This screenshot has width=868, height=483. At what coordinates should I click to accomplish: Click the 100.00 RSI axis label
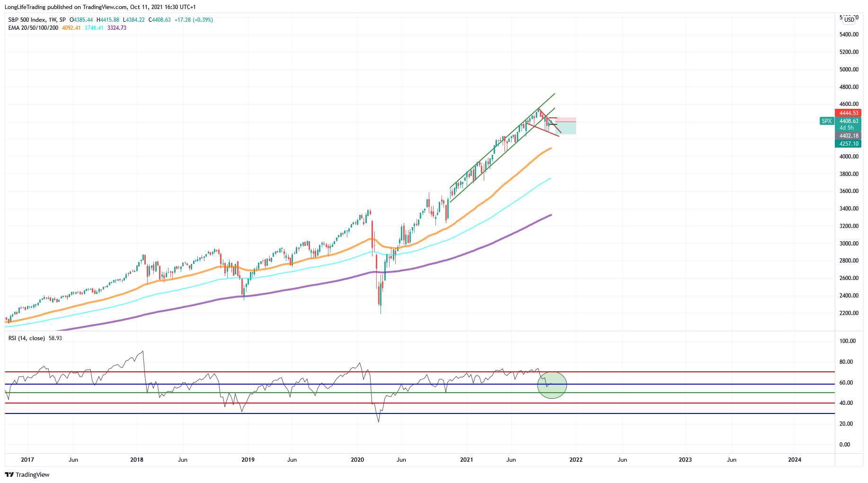point(848,341)
